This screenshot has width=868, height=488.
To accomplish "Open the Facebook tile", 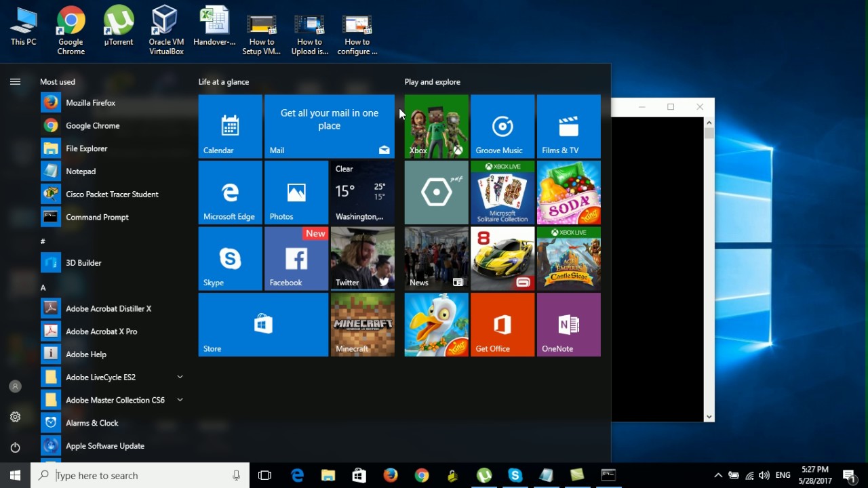I will click(296, 258).
